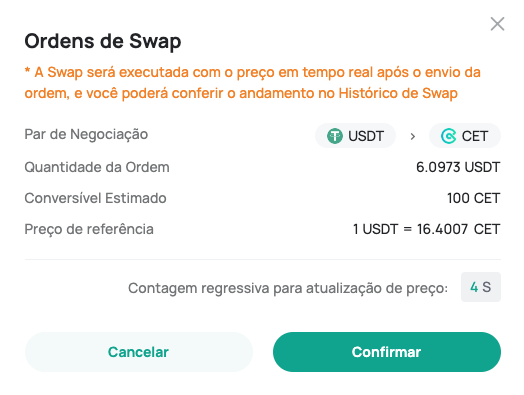Click the 6.0973 USDT order amount

458,167
